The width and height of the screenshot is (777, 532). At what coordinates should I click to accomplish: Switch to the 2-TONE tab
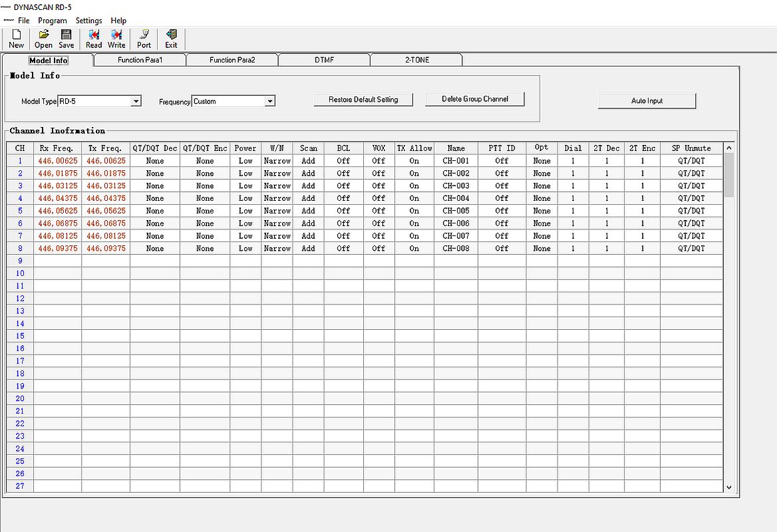(416, 60)
